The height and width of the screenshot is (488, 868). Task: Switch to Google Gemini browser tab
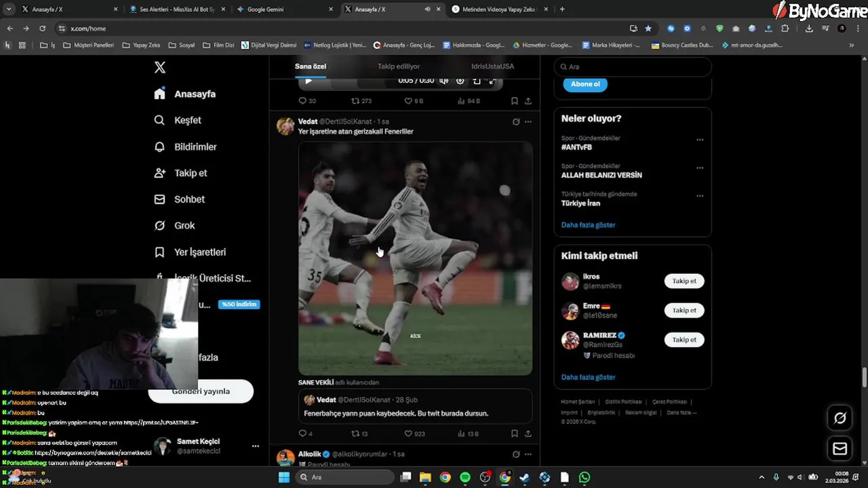(x=285, y=9)
